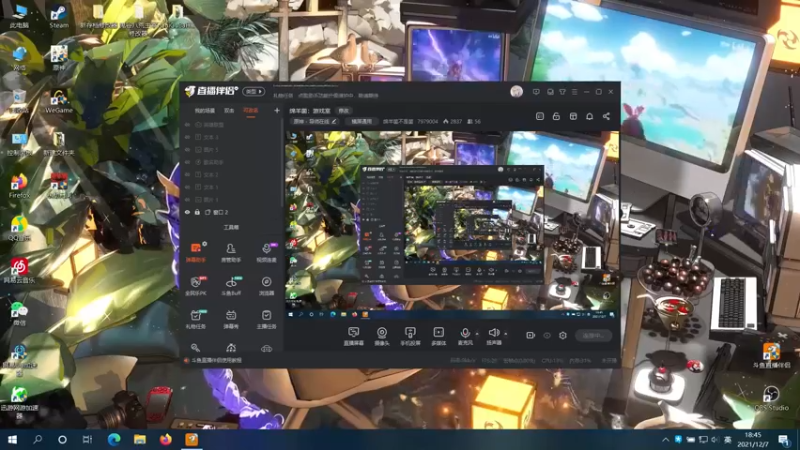800x450 pixels.
Task: Open the 礼物任务 gift task tool
Action: [195, 319]
